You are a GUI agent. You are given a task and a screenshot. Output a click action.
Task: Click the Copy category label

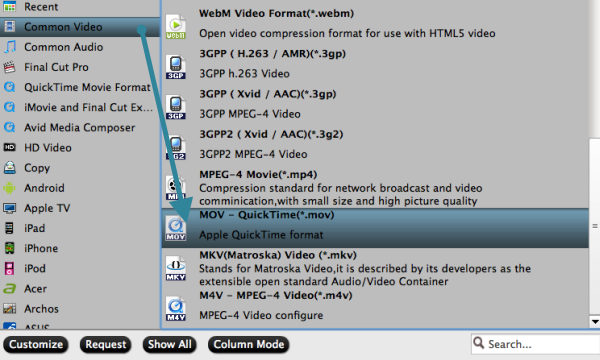point(37,168)
